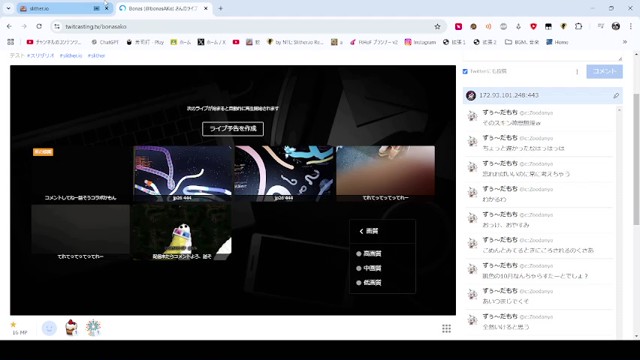Click the blue コメント submit button
Viewport: 640px width, 360px height.
pos(604,71)
